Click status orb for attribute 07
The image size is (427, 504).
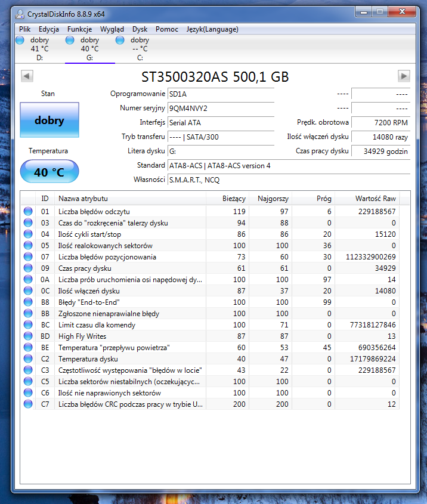coord(28,256)
